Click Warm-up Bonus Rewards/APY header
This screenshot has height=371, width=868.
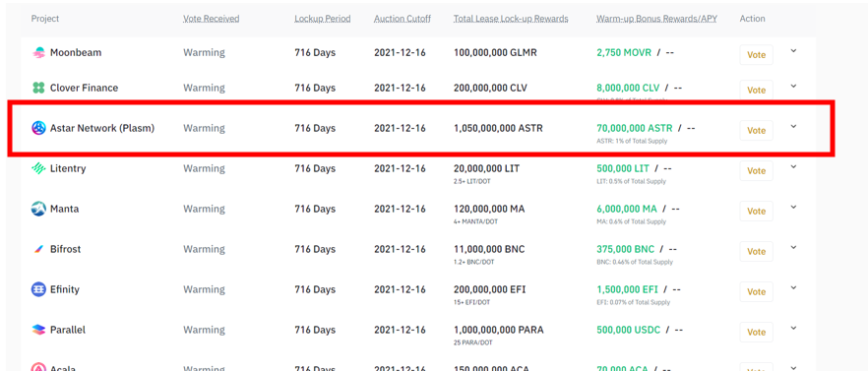(x=656, y=19)
